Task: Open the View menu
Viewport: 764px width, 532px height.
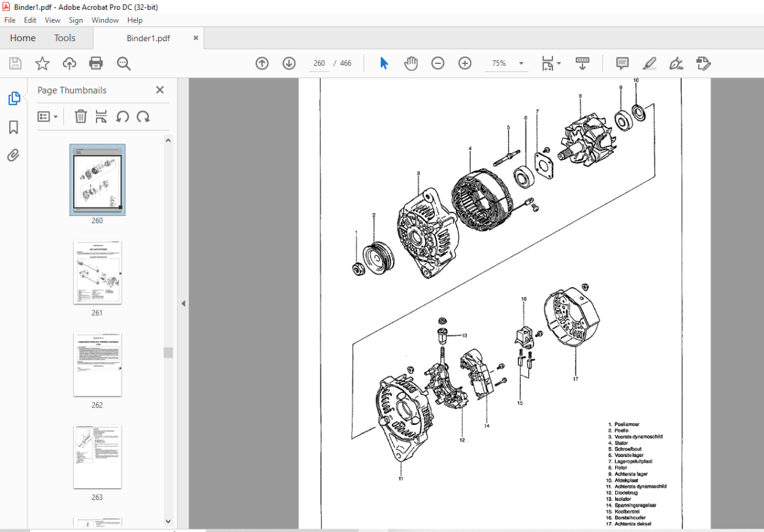Action: click(x=53, y=20)
